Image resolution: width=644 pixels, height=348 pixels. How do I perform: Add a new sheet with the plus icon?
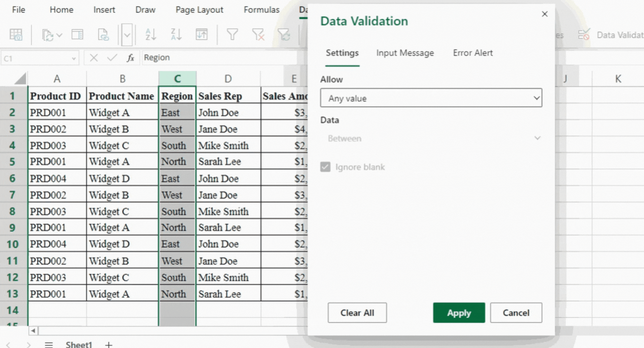pyautogui.click(x=108, y=344)
